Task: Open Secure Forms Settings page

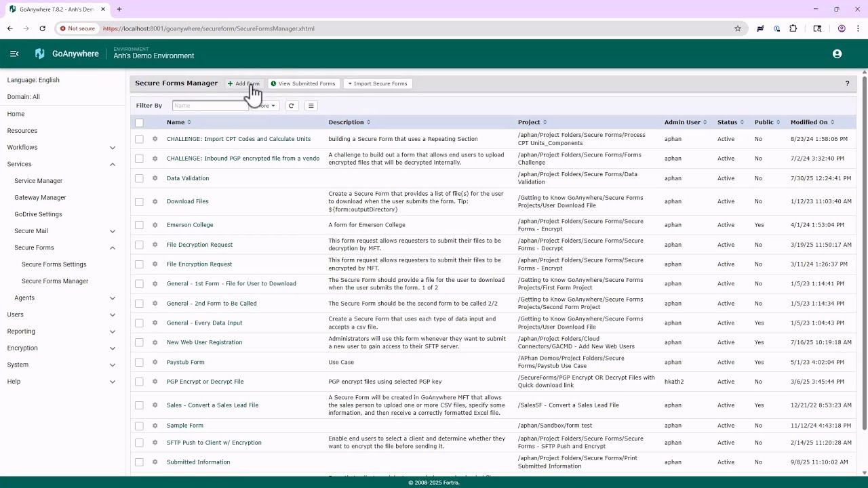Action: (54, 264)
